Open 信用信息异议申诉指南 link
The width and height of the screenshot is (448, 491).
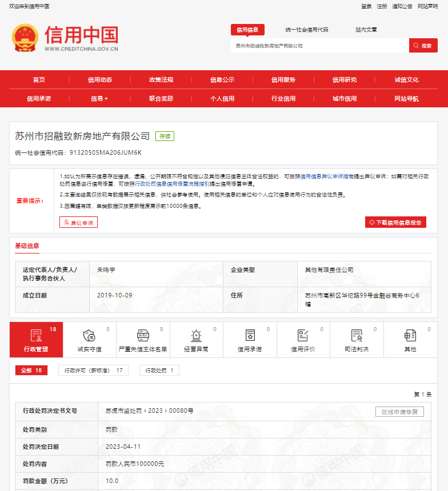point(327,176)
